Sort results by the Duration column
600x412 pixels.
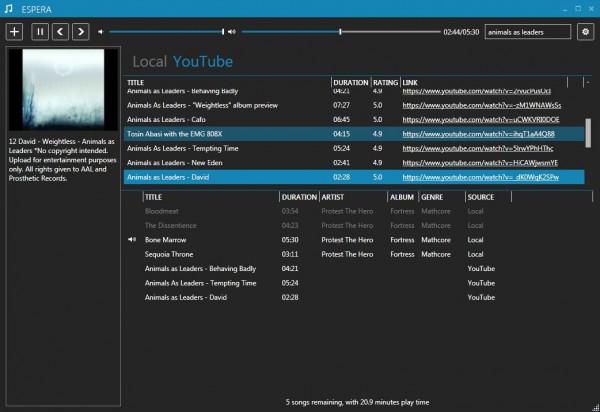(350, 82)
